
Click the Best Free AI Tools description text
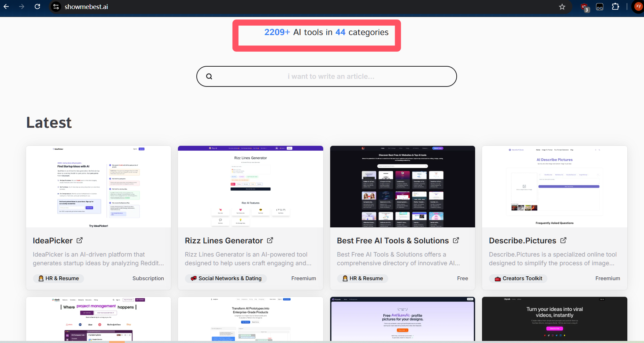tap(398, 259)
